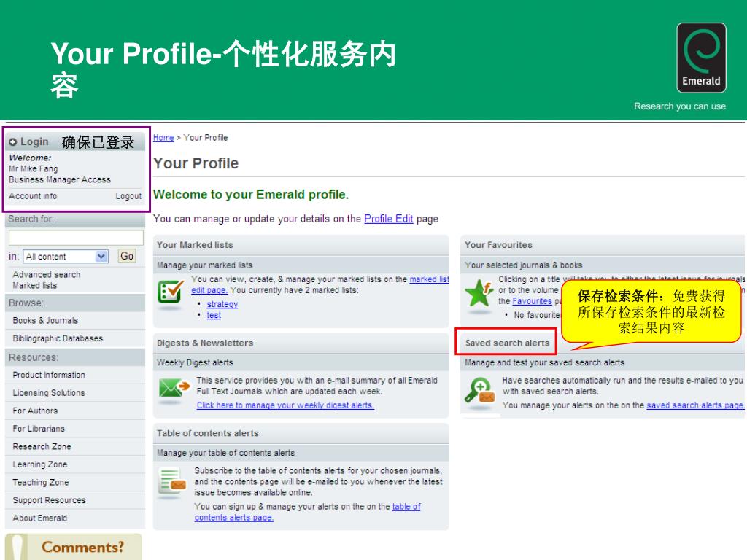Viewport: 747px width, 560px height.
Task: Open the Home breadcrumb link
Action: tap(163, 138)
